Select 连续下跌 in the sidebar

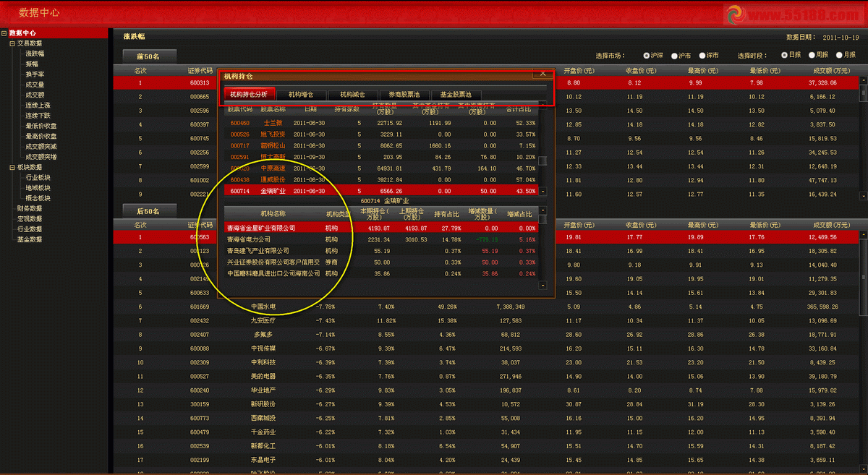(x=38, y=116)
